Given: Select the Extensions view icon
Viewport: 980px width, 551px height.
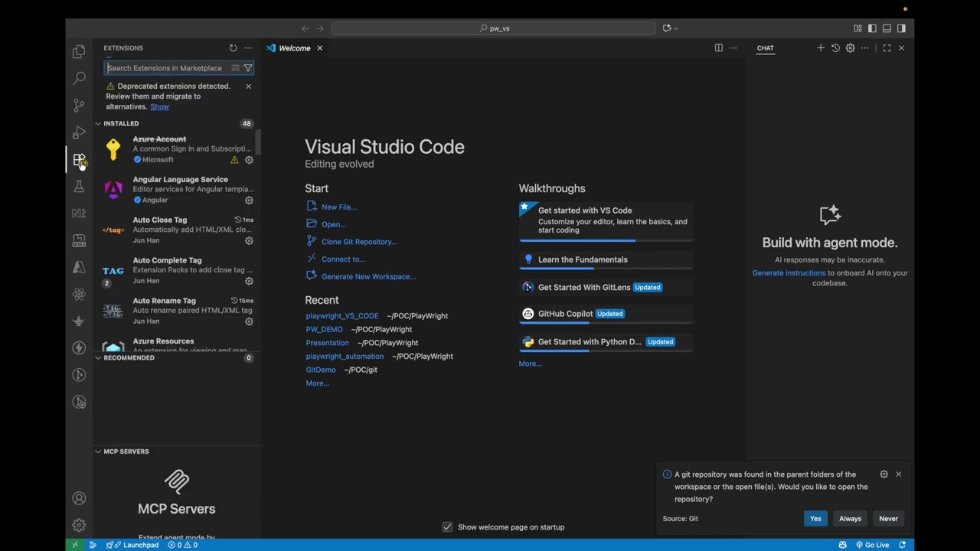Looking at the screenshot, I should pyautogui.click(x=79, y=159).
